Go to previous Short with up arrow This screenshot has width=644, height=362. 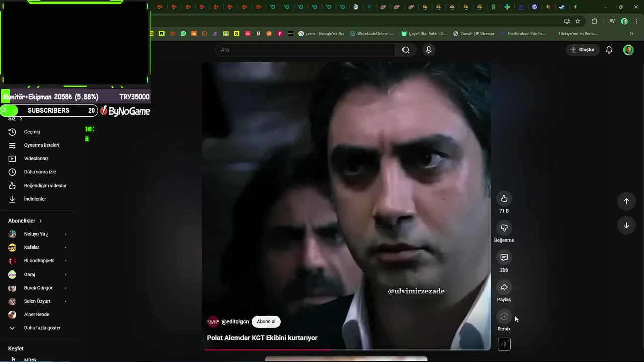pos(626,201)
